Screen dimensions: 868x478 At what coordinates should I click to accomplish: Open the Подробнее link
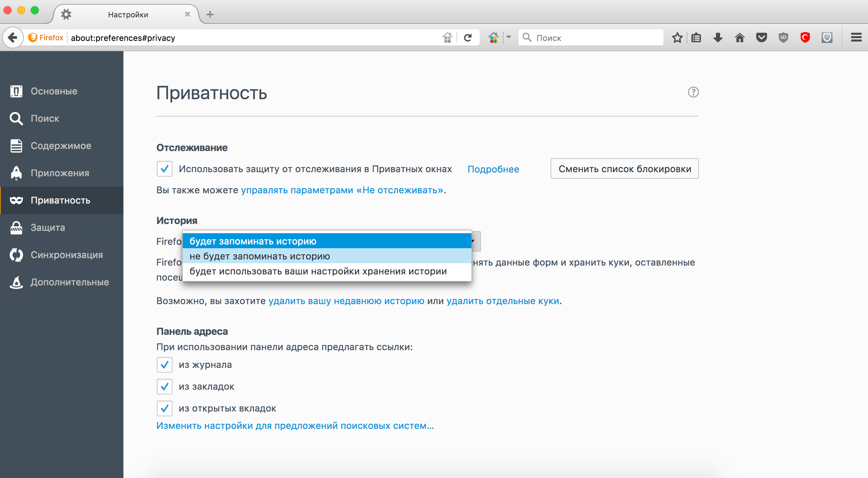click(x=493, y=169)
